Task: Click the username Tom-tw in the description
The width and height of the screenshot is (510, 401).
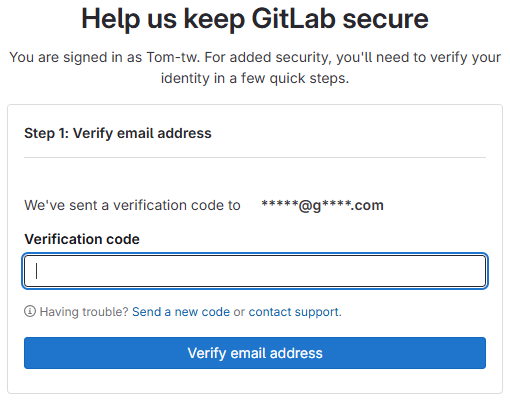Action: [x=172, y=57]
